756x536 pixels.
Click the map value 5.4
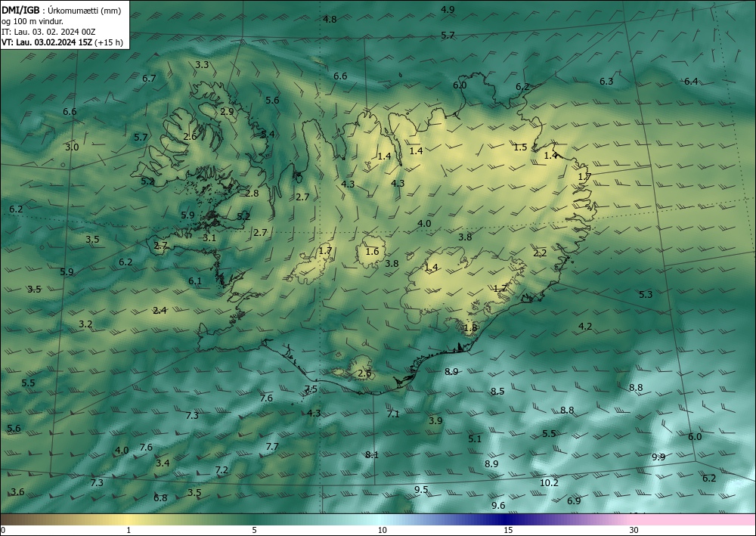coord(267,134)
